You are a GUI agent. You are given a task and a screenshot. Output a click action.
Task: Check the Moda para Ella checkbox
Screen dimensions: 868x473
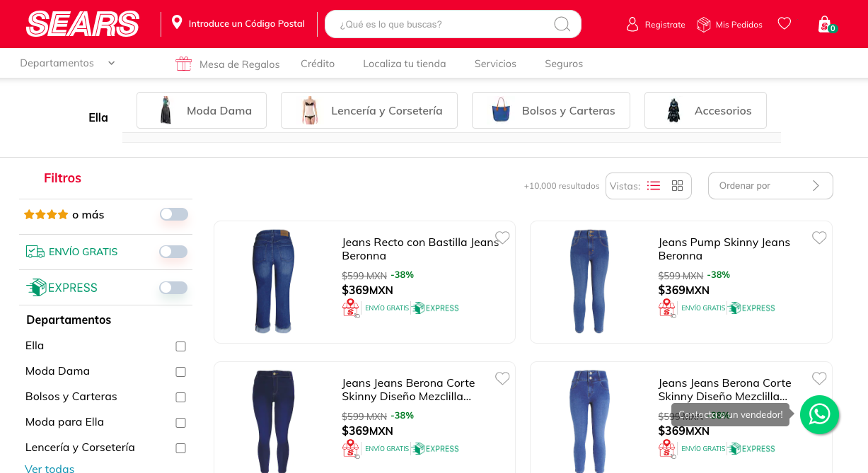180,423
